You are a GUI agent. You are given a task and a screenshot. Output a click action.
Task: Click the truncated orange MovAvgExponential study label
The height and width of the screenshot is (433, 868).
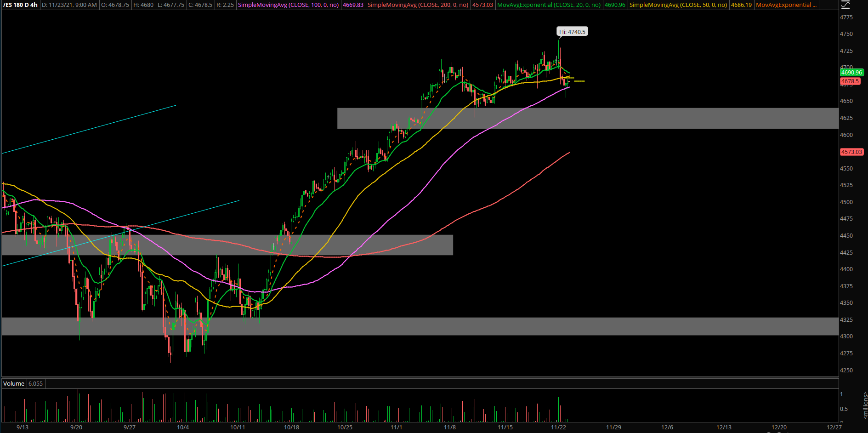(786, 5)
